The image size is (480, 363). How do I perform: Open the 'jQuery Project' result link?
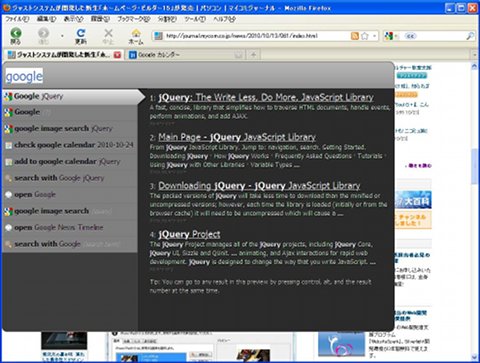[x=189, y=234]
